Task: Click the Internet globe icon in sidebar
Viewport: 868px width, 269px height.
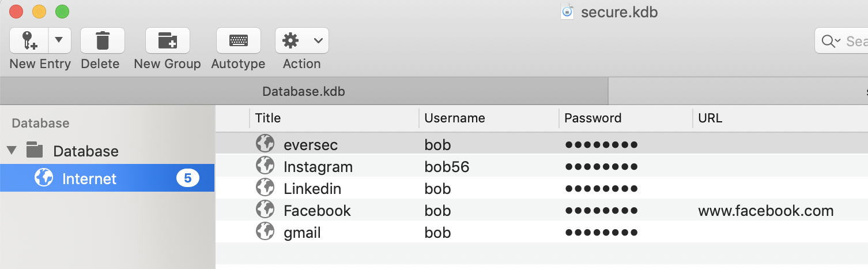Action: (44, 178)
